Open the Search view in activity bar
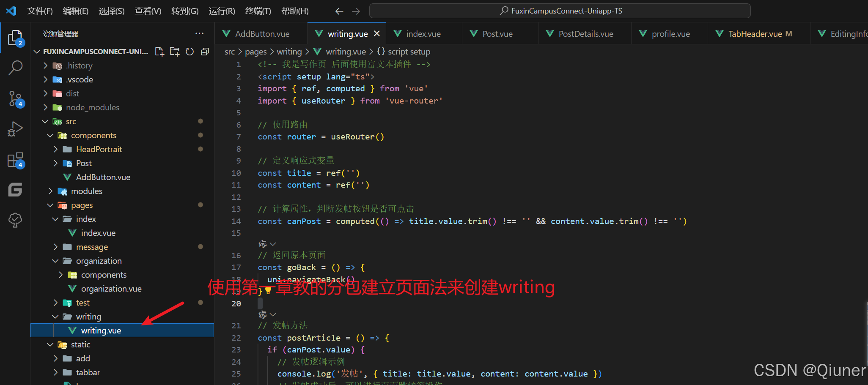The image size is (868, 385). (x=15, y=68)
